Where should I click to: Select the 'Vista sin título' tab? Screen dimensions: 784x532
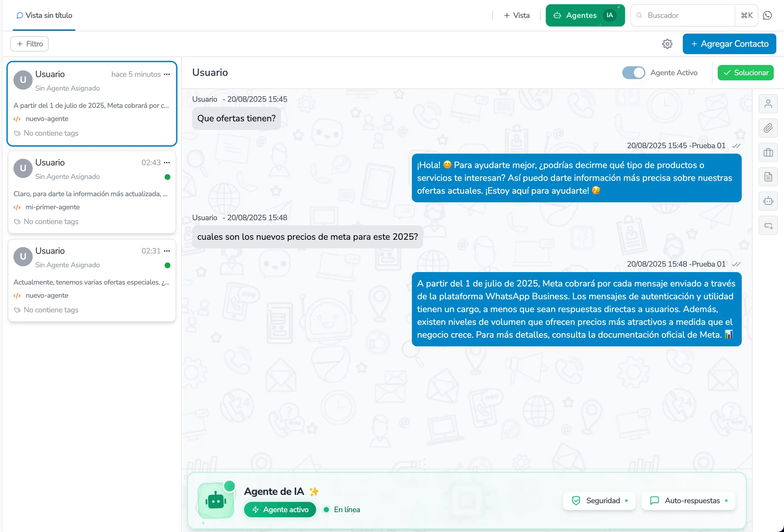coord(44,15)
